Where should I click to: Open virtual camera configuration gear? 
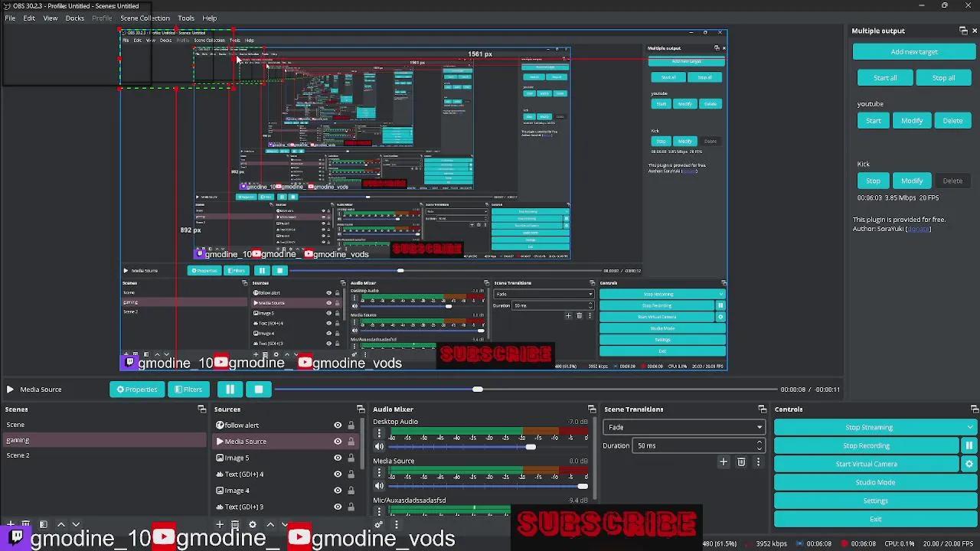pos(969,464)
